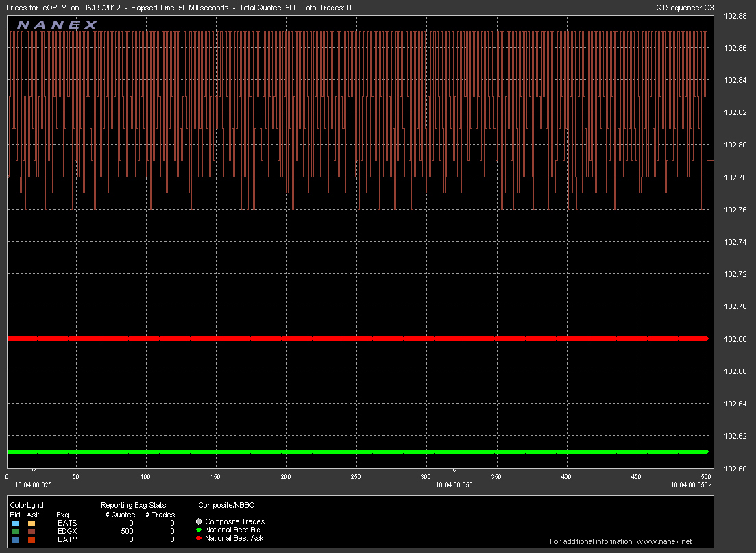Click the 450 tick label on x-axis
This screenshot has height=553, width=756.
click(636, 477)
